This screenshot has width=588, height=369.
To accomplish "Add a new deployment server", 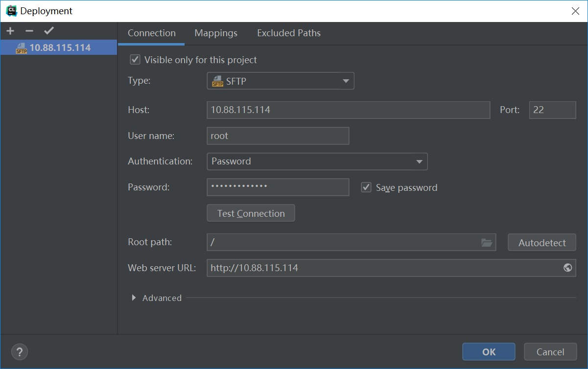I will tap(10, 31).
